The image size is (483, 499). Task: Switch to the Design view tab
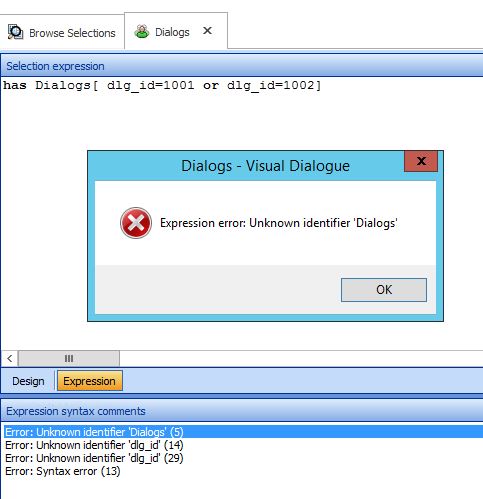click(x=28, y=381)
